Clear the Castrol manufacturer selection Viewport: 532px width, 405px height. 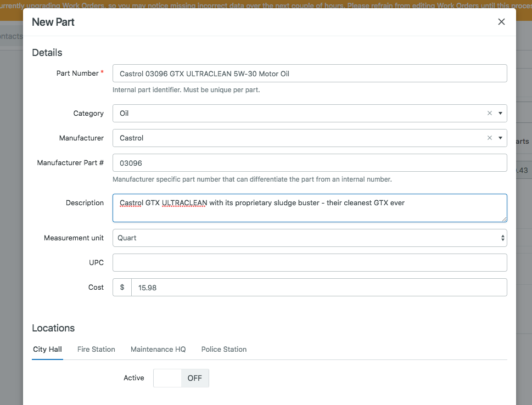489,138
